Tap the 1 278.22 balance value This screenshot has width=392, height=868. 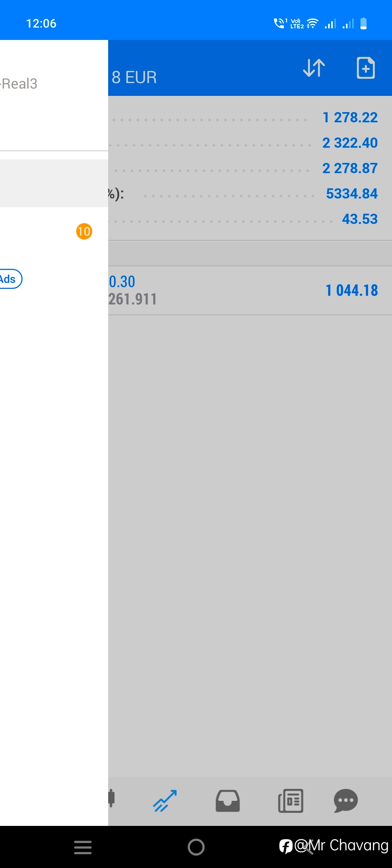[x=350, y=118]
